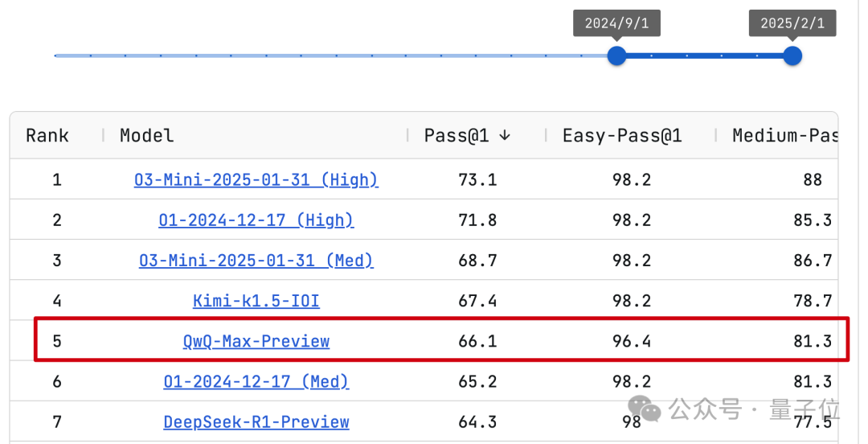Click the 2025/2/1 date tooltip label
The width and height of the screenshot is (868, 444).
click(792, 23)
